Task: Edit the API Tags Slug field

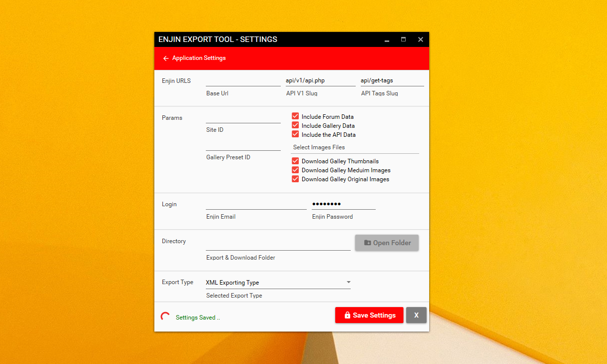Action: point(392,81)
